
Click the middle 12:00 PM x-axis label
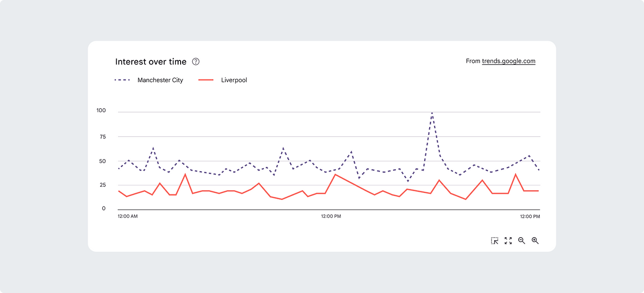point(331,216)
